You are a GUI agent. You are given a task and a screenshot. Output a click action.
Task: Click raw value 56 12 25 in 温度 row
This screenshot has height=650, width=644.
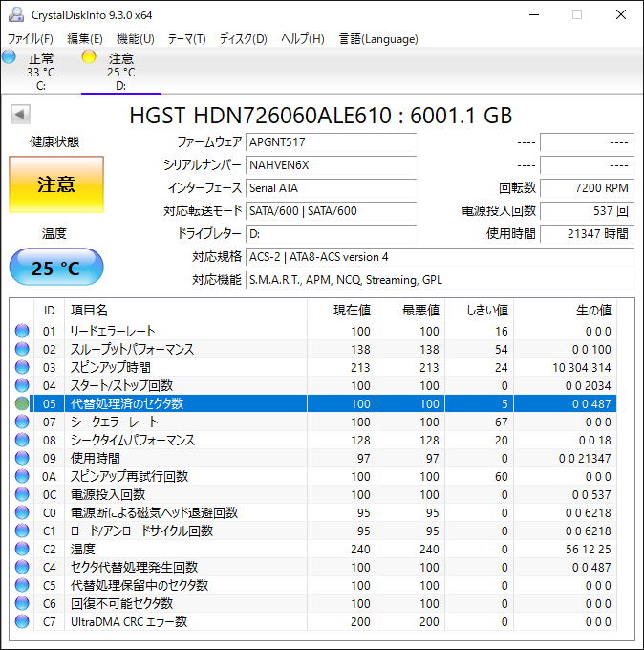589,550
